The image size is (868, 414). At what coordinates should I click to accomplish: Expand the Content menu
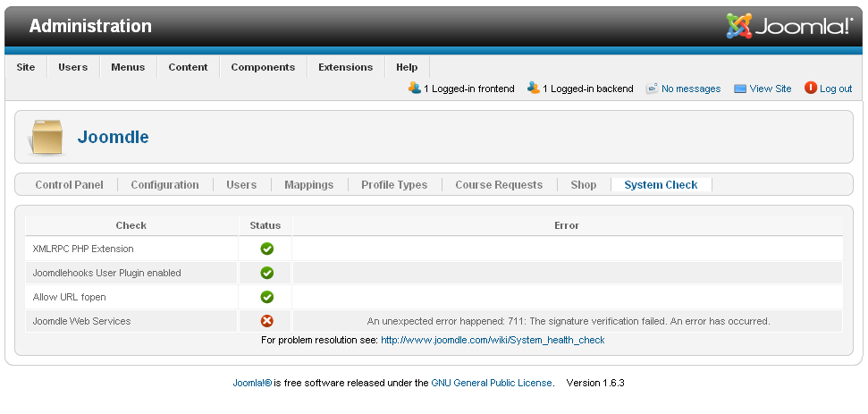[188, 67]
